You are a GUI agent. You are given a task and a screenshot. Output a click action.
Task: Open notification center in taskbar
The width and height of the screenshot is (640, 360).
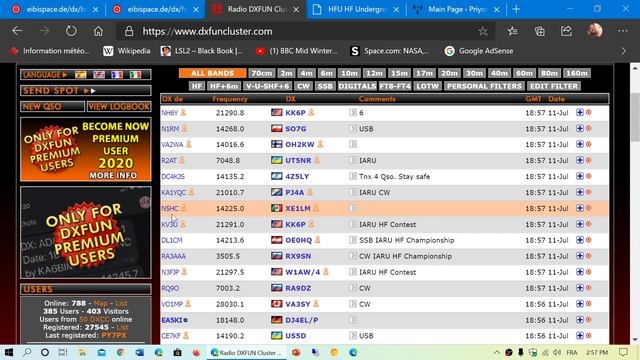pyautogui.click(x=623, y=352)
